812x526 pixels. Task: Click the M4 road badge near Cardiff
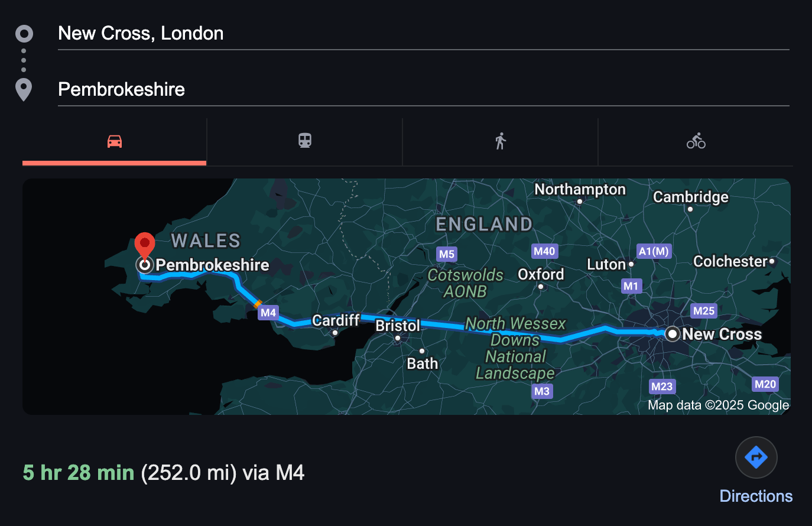click(x=268, y=313)
